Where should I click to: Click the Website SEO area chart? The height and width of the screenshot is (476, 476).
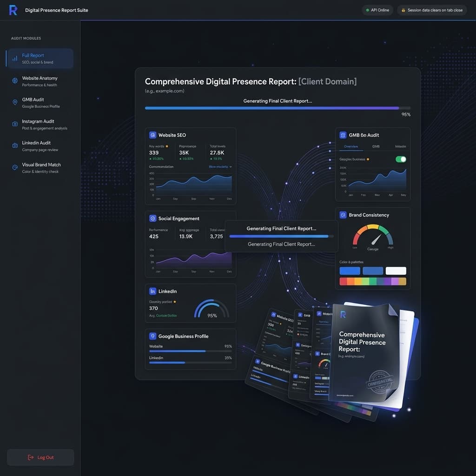pos(194,184)
